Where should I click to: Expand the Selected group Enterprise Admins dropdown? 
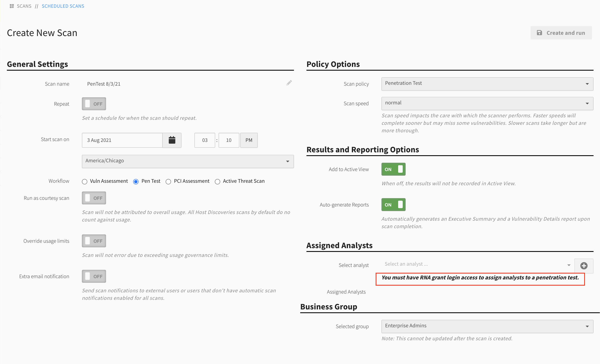(x=487, y=326)
